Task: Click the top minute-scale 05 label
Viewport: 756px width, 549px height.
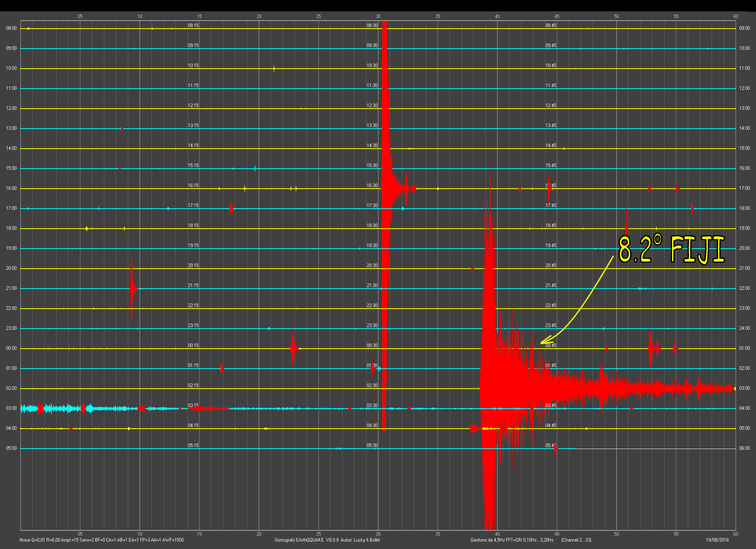Action: (80, 16)
